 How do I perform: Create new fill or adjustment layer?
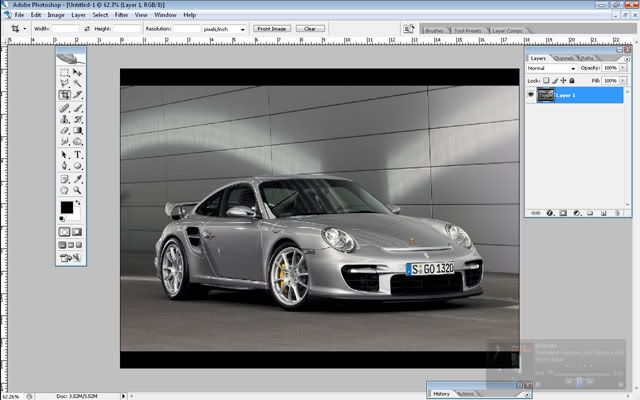coord(577,213)
